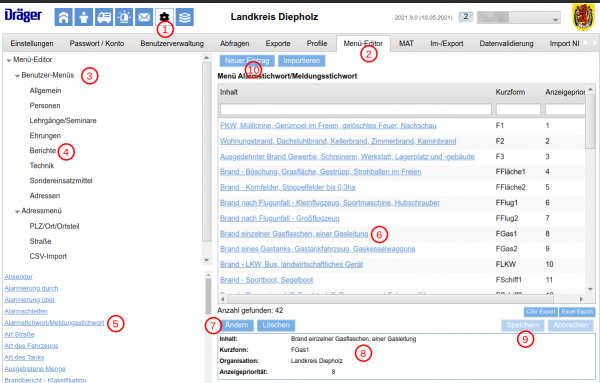
Task: Open the alarm siren icon
Action: [124, 17]
